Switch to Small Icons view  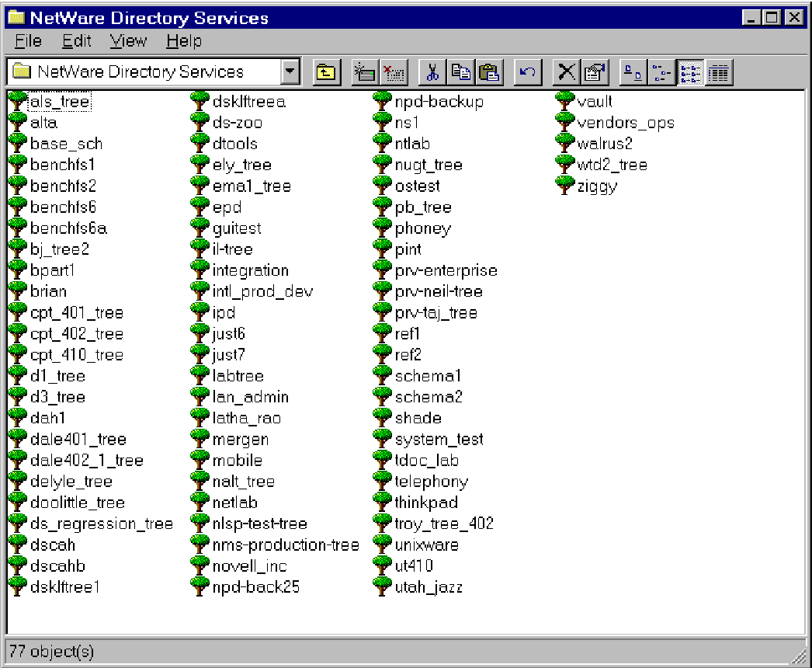click(x=661, y=72)
